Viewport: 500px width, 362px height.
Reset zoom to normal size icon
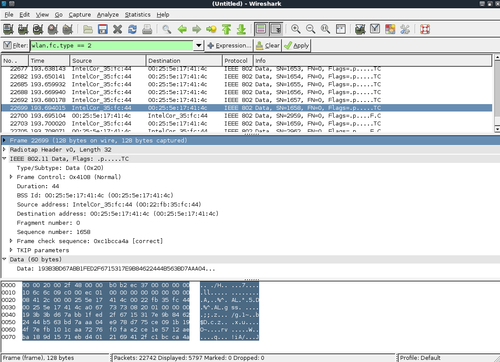click(325, 29)
